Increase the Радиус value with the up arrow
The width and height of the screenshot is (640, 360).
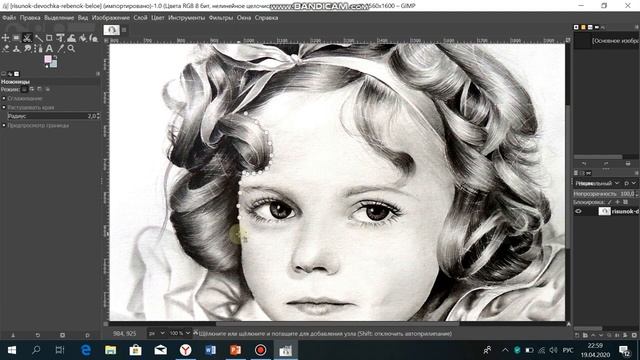coord(98,115)
